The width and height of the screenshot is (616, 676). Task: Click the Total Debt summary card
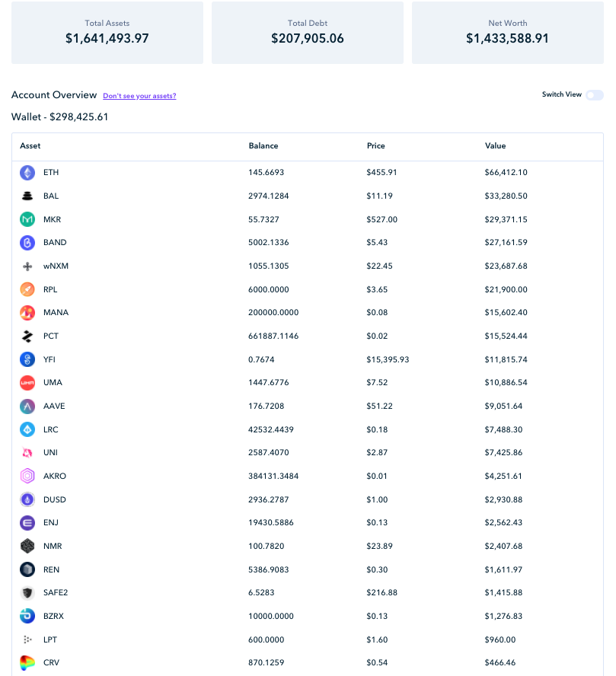point(308,32)
